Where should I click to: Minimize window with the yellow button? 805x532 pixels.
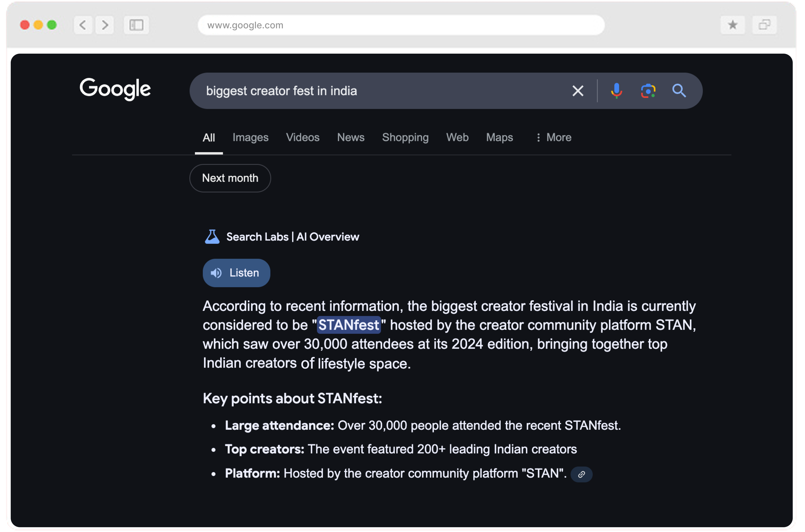click(38, 25)
